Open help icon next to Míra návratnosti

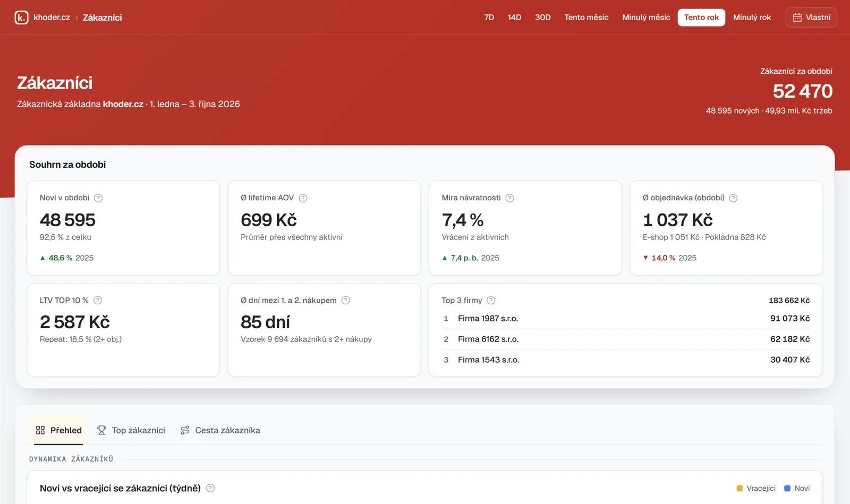(x=509, y=198)
